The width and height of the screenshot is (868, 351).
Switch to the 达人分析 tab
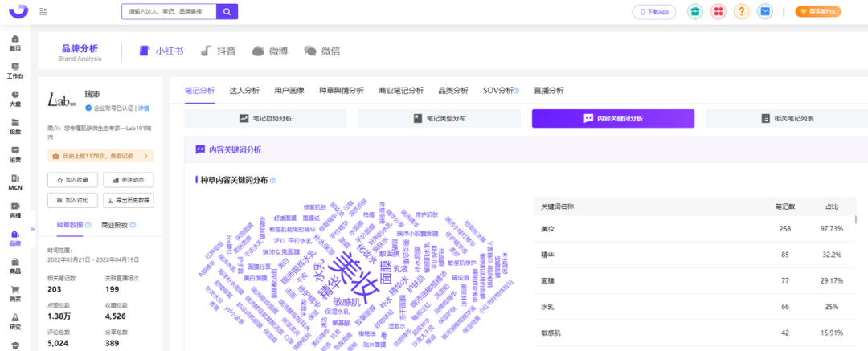(244, 90)
